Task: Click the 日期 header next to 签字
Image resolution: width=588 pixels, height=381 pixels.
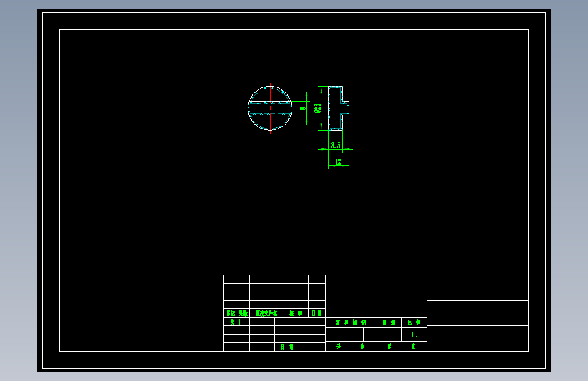Action: [x=317, y=313]
